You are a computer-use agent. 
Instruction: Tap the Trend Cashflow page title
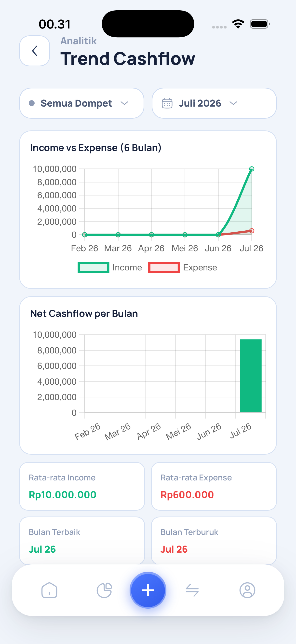click(x=128, y=59)
